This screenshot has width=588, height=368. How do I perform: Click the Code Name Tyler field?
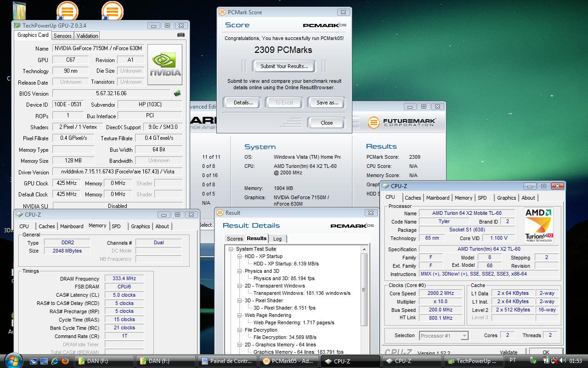point(444,221)
